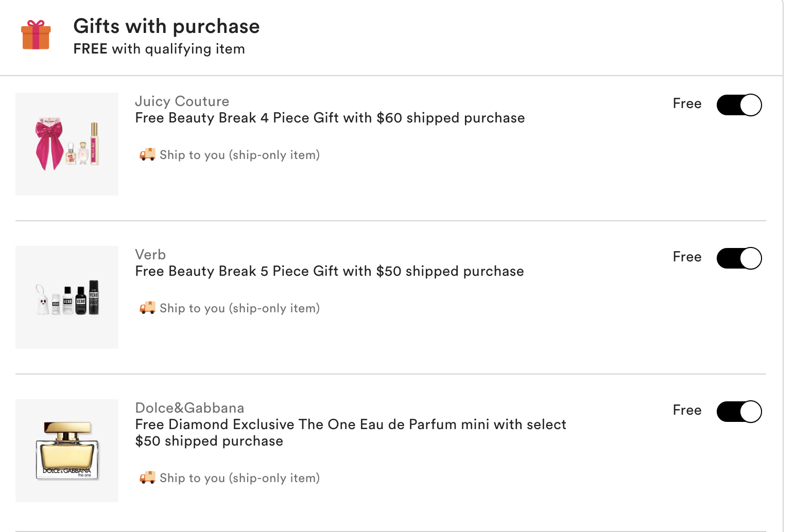
Task: Toggle off the Verb free gift
Action: tap(739, 258)
